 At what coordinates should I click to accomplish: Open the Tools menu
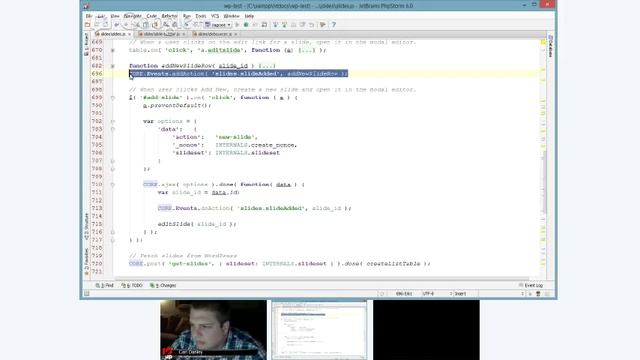(200, 16)
